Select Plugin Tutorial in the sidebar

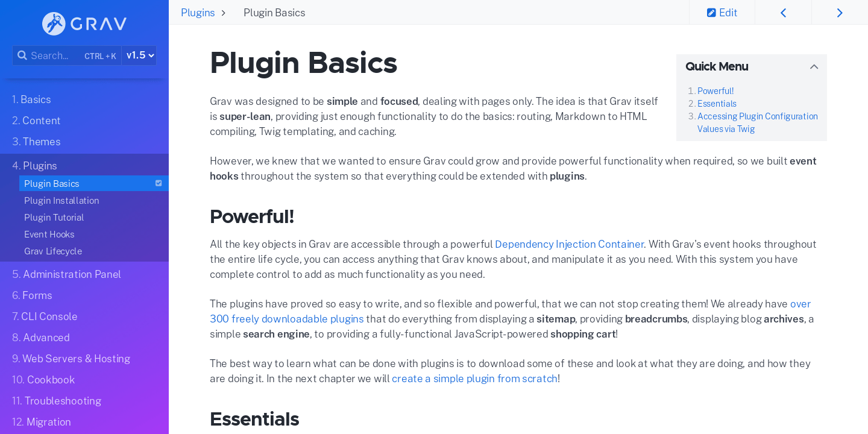(54, 217)
